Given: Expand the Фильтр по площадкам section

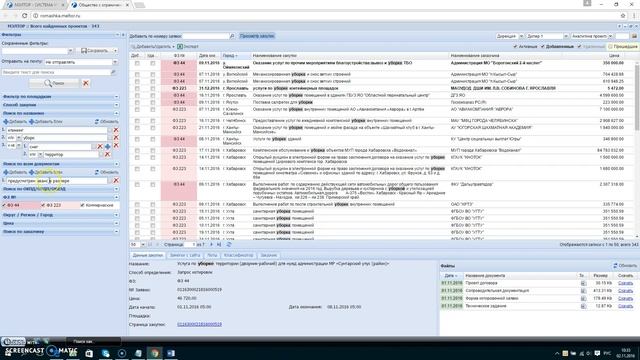Looking at the screenshot, I should (x=116, y=97).
